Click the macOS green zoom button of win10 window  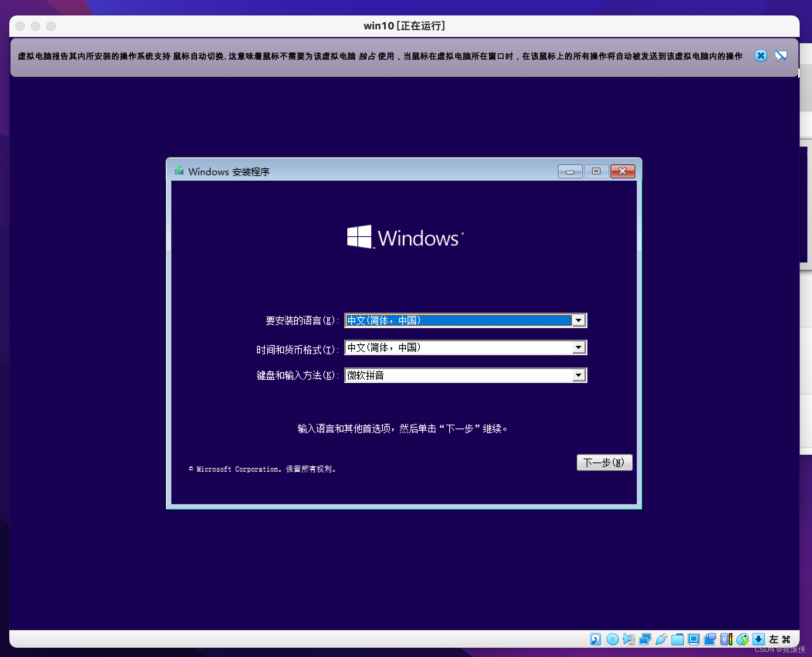[51, 26]
